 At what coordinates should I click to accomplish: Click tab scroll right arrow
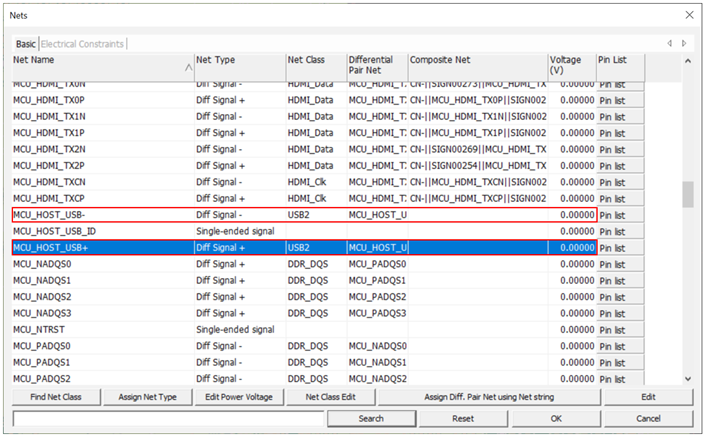click(x=684, y=44)
